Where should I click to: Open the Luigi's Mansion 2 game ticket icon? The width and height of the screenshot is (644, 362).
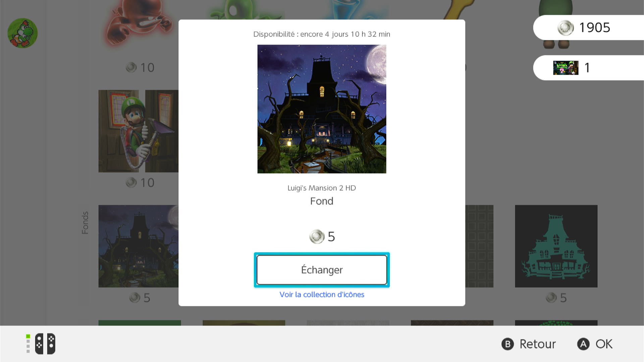pyautogui.click(x=566, y=68)
